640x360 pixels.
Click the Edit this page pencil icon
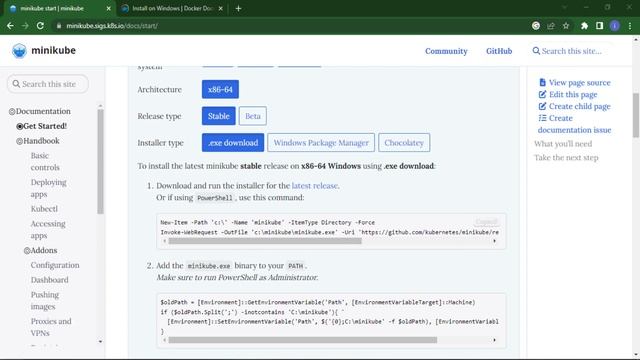click(542, 94)
